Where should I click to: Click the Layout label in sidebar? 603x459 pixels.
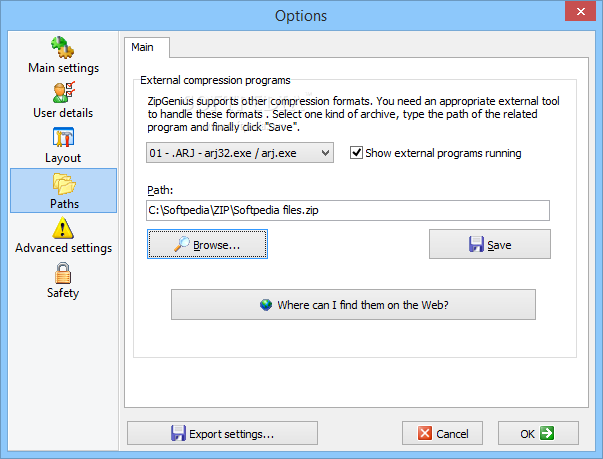point(63,158)
